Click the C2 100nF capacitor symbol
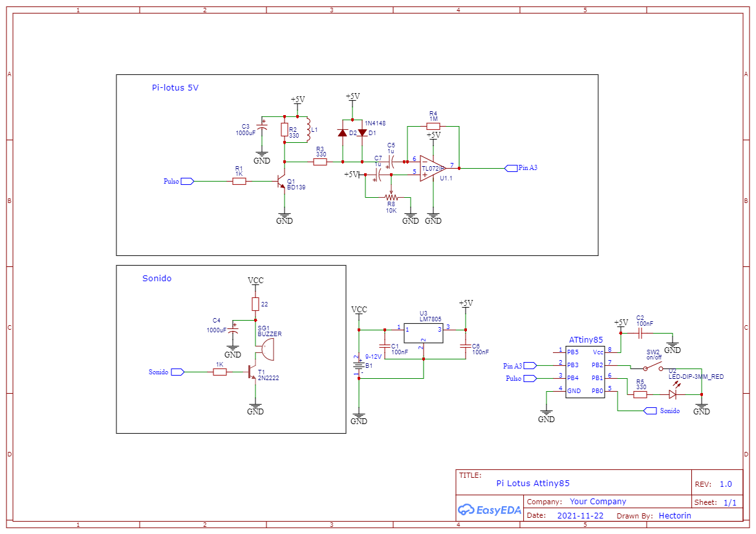Viewport: 756px width, 534px height. (640, 333)
